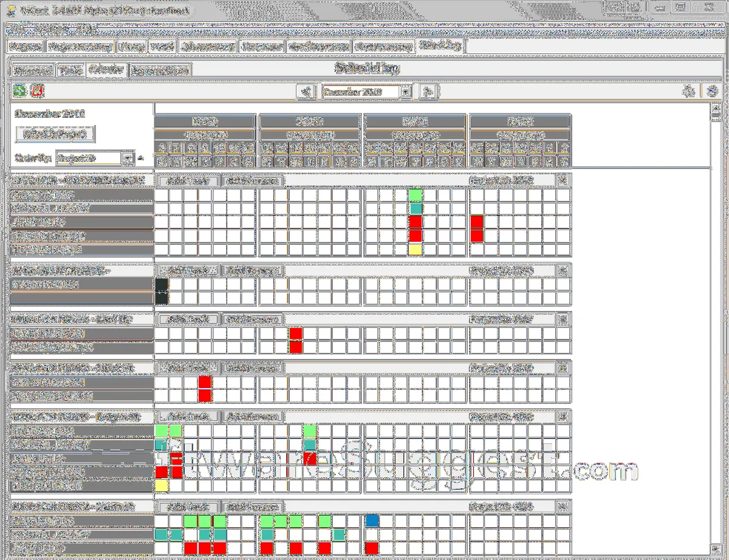Select the yellow cell in the fifth project group

(x=162, y=485)
